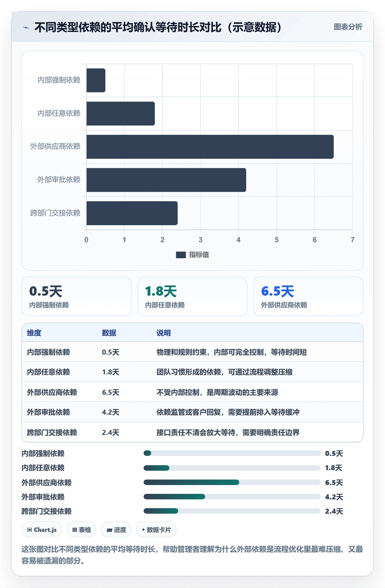The height and width of the screenshot is (588, 385).
Task: Click the x-axis tick label 4
Action: click(x=238, y=240)
